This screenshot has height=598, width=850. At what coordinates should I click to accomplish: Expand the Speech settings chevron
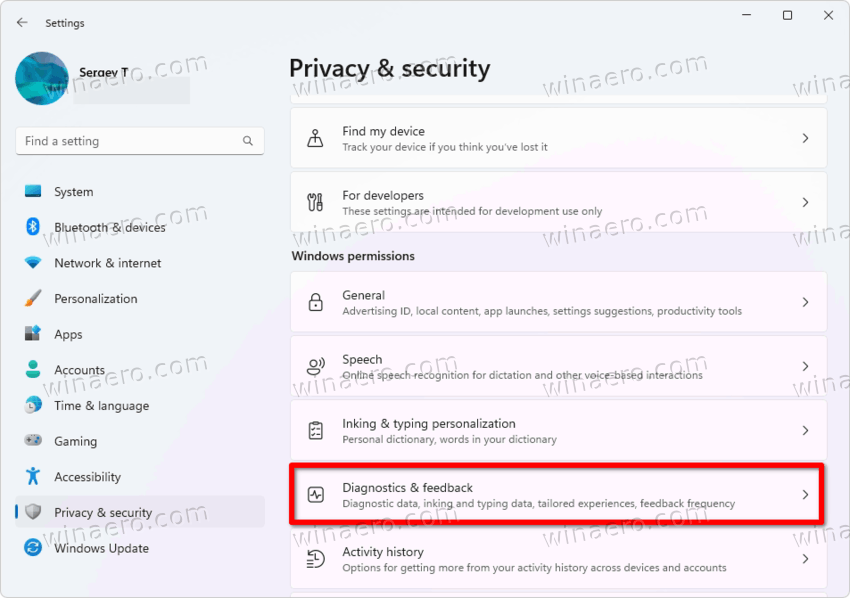pos(806,366)
